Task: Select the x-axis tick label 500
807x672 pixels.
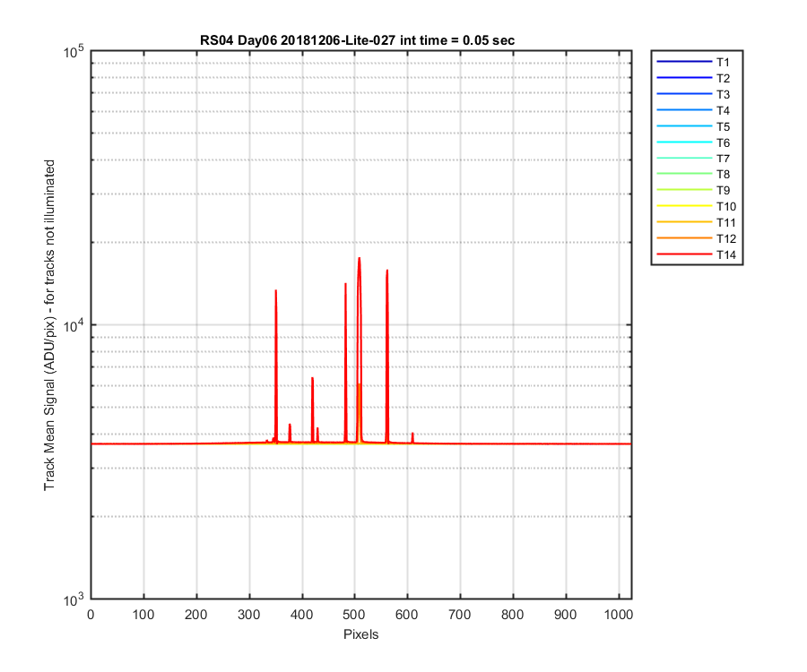Action: [354, 615]
